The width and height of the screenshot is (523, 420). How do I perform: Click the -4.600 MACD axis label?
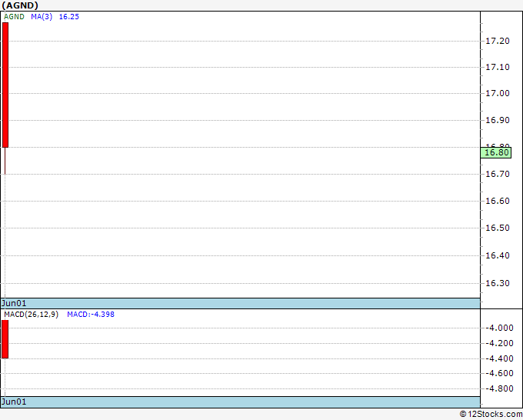tap(499, 373)
